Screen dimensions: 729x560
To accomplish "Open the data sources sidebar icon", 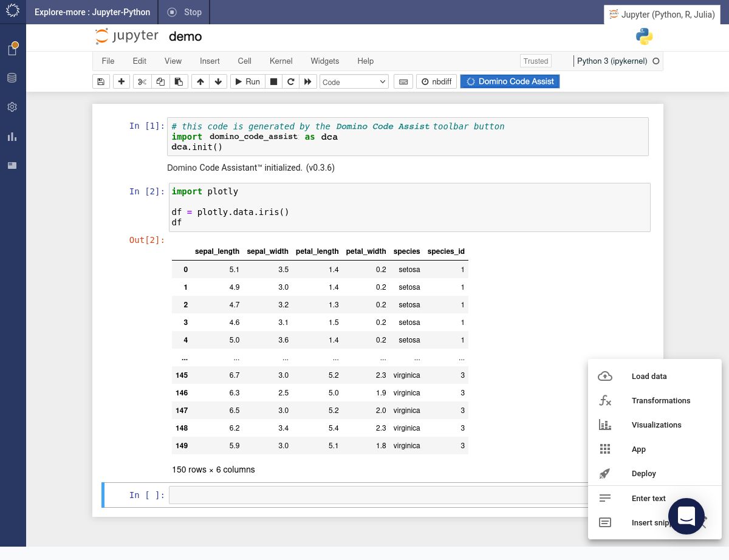I will tap(12, 78).
